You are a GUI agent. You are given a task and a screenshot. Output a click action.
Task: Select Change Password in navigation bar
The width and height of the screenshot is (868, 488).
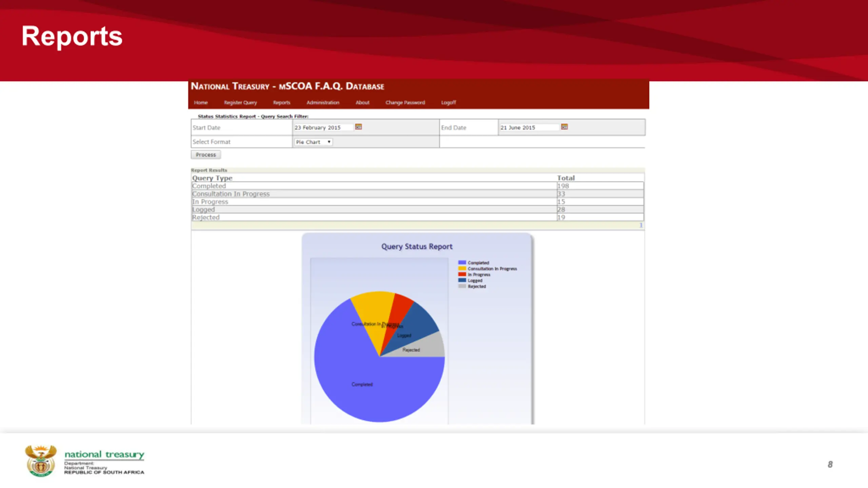(405, 102)
